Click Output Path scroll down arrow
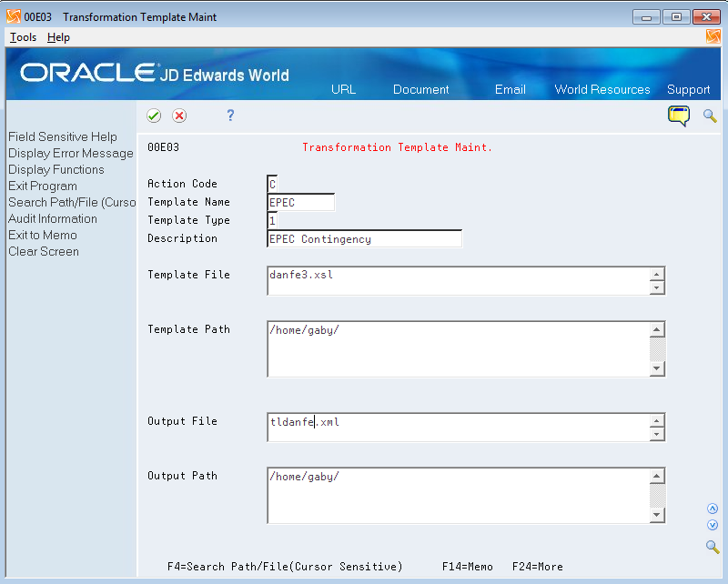Image resolution: width=728 pixels, height=584 pixels. 657,515
